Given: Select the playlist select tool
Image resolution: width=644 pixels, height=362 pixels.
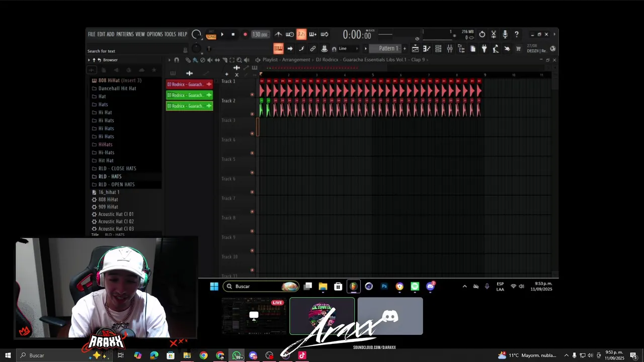Looking at the screenshot, I should 232,60.
